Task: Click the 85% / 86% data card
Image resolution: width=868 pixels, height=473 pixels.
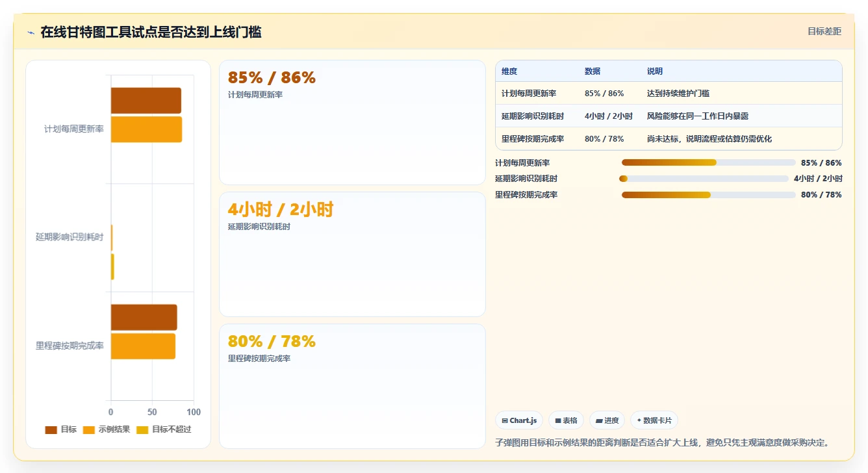Action: pyautogui.click(x=352, y=122)
